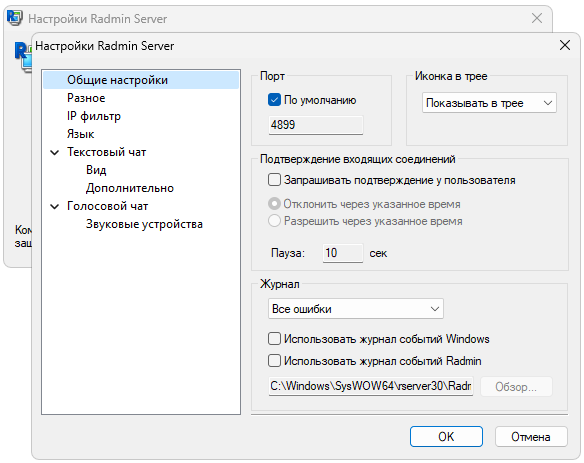The image size is (584, 463).
Task: Click the Radmin Server icon in background title bar
Action: pyautogui.click(x=15, y=18)
